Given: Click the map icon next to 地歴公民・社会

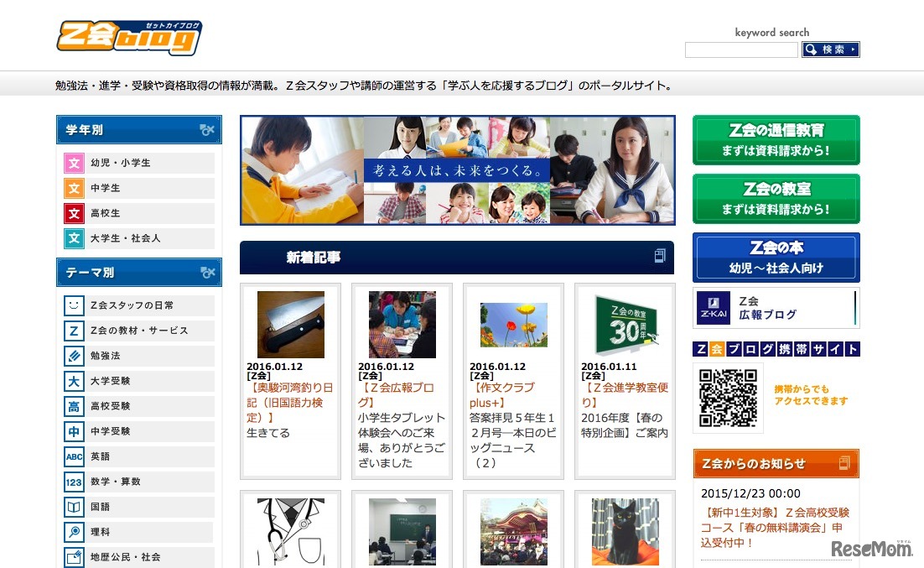Looking at the screenshot, I should (74, 557).
